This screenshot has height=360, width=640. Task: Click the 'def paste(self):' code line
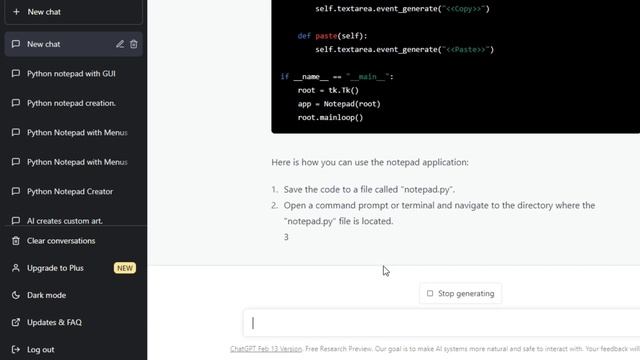point(332,36)
